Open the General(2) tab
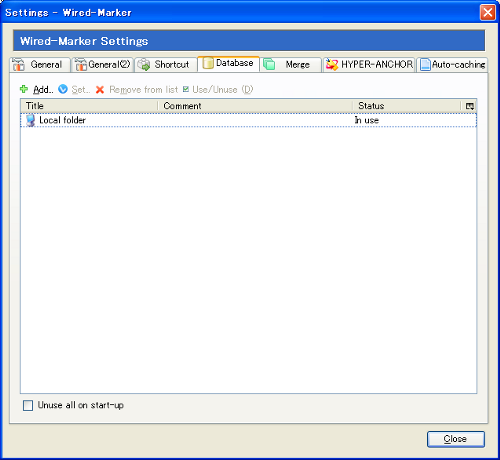Screen dimensions: 500x460 point(102,64)
